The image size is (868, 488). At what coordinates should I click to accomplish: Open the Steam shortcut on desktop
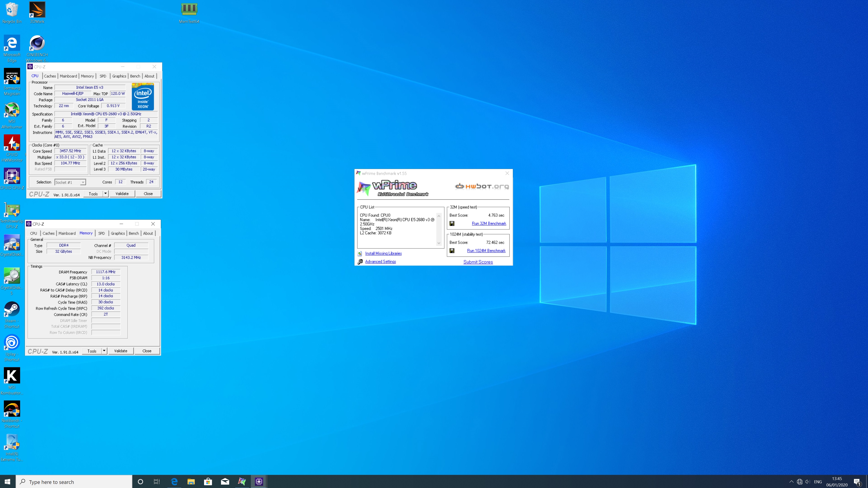12,315
